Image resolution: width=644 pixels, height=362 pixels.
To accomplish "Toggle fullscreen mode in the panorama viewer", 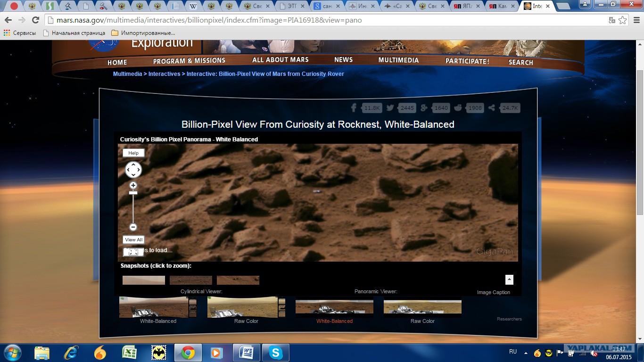I will (133, 252).
